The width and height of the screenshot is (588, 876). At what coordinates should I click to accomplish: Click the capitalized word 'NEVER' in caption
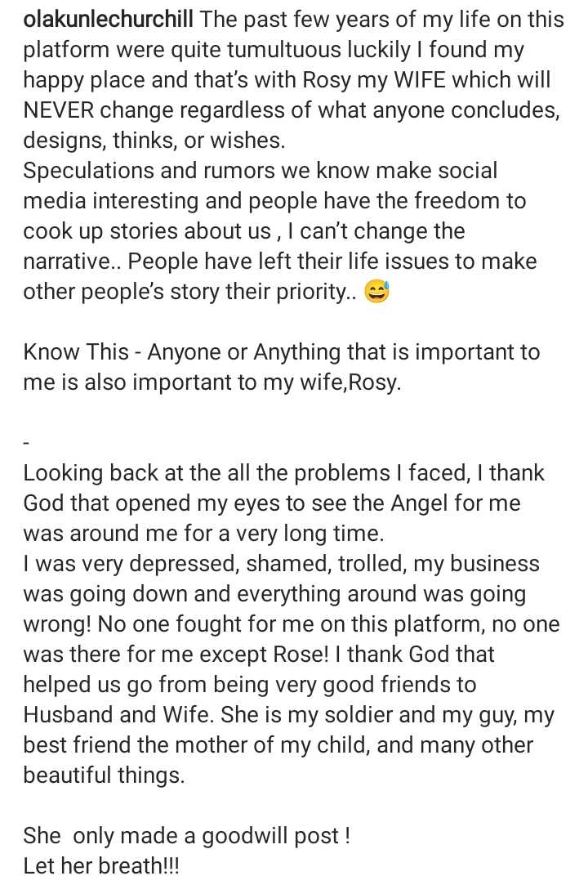point(59,110)
